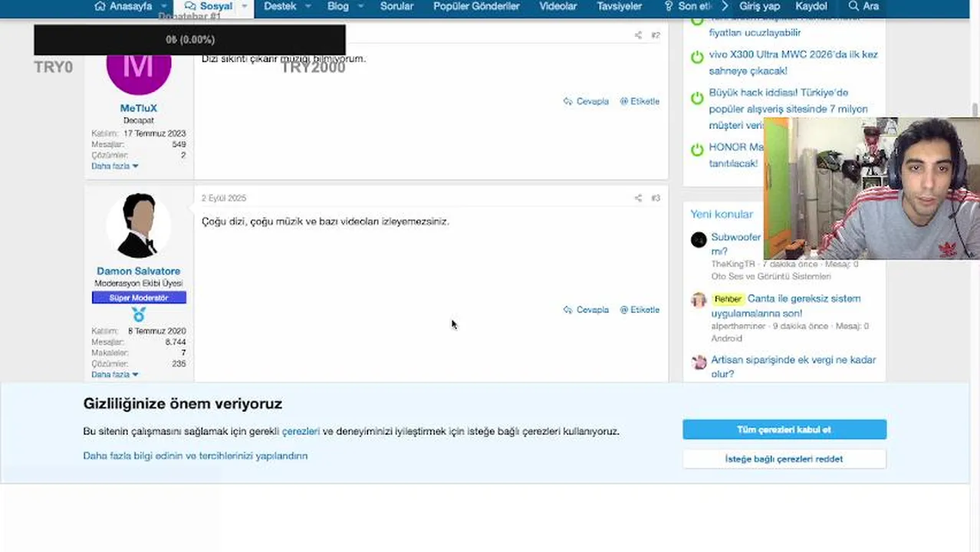This screenshot has height=552, width=980.
Task: Expand the Destek dropdown arrow
Action: (308, 6)
